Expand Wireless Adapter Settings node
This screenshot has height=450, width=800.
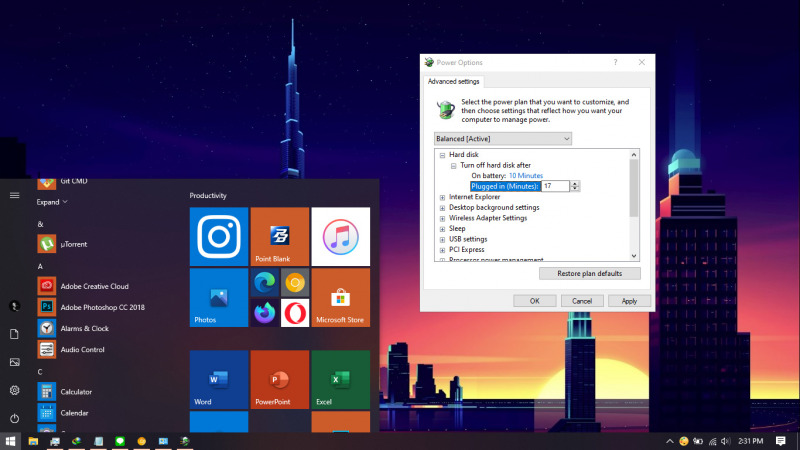coord(442,218)
